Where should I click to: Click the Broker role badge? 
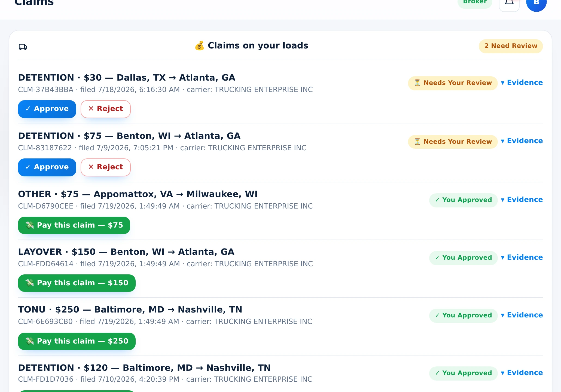coord(475,3)
